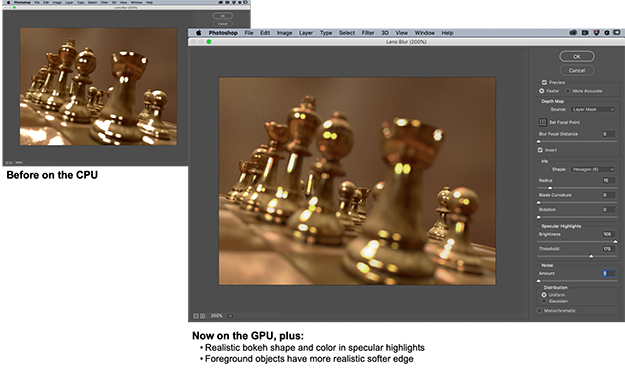Open the File menu in the large window

[249, 33]
